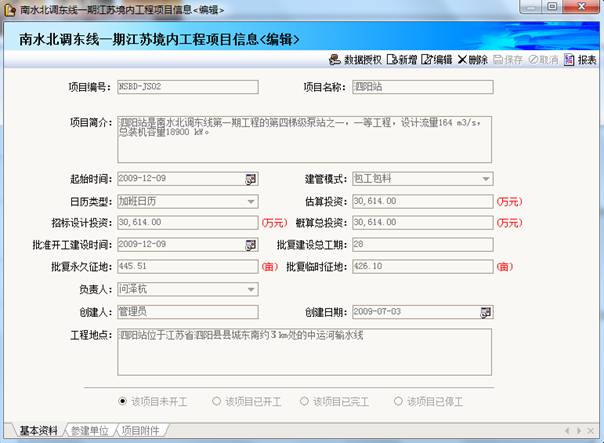Select the 该项目已开工 radio button

tap(216, 401)
